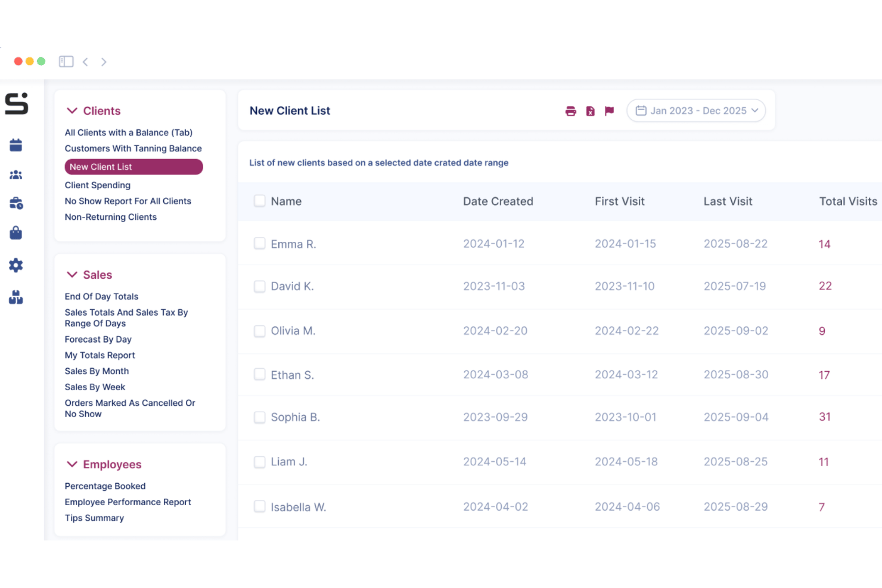882x588 pixels.
Task: Open the briefcase with clock sidebar icon
Action: [x=16, y=203]
